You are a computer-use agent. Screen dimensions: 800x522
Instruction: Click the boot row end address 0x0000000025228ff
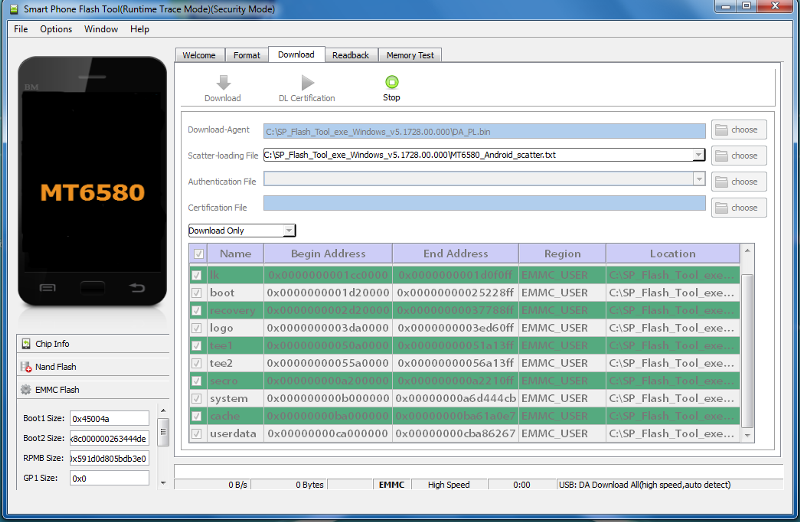456,293
